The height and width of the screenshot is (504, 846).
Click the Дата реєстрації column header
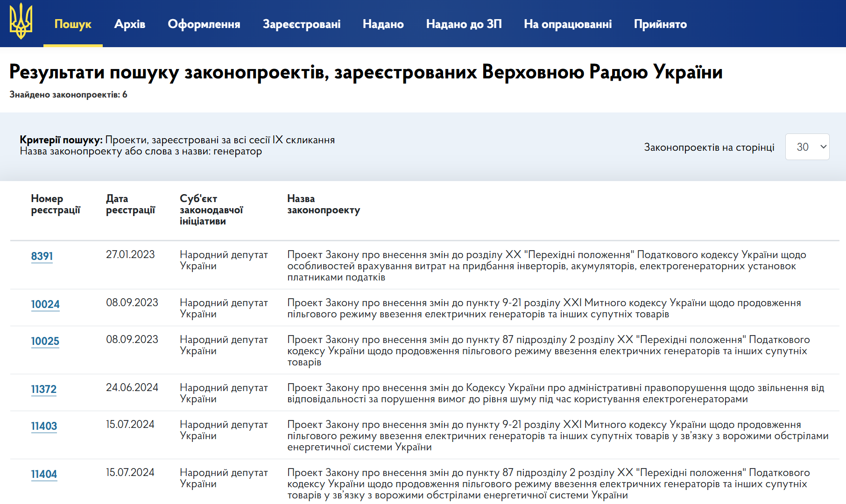point(130,204)
